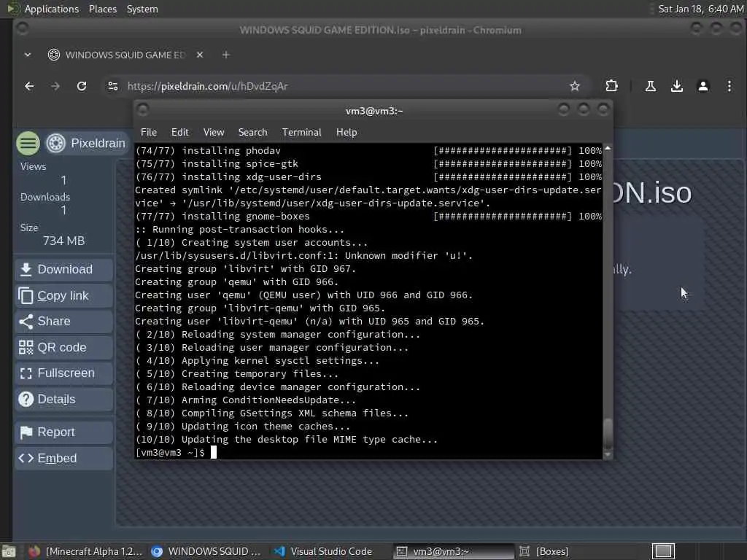Viewport: 747px width, 560px height.
Task: Open the terminal Help menu
Action: pyautogui.click(x=347, y=133)
